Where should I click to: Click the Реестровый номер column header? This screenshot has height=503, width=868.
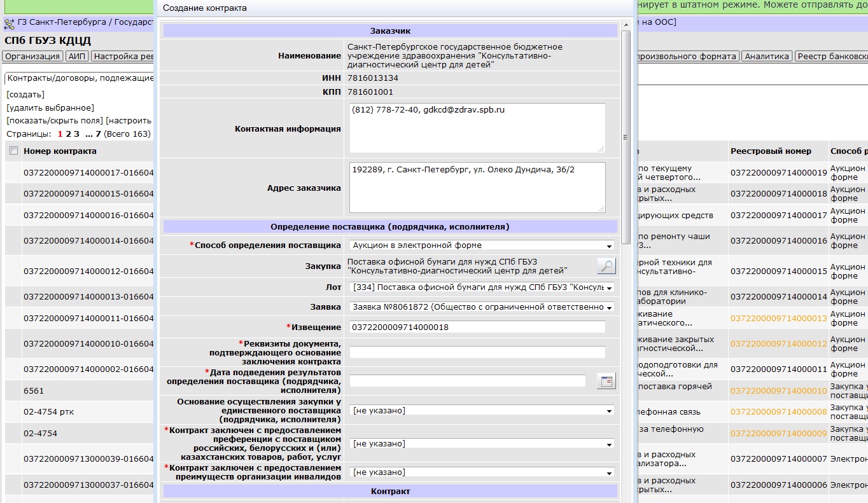[771, 151]
